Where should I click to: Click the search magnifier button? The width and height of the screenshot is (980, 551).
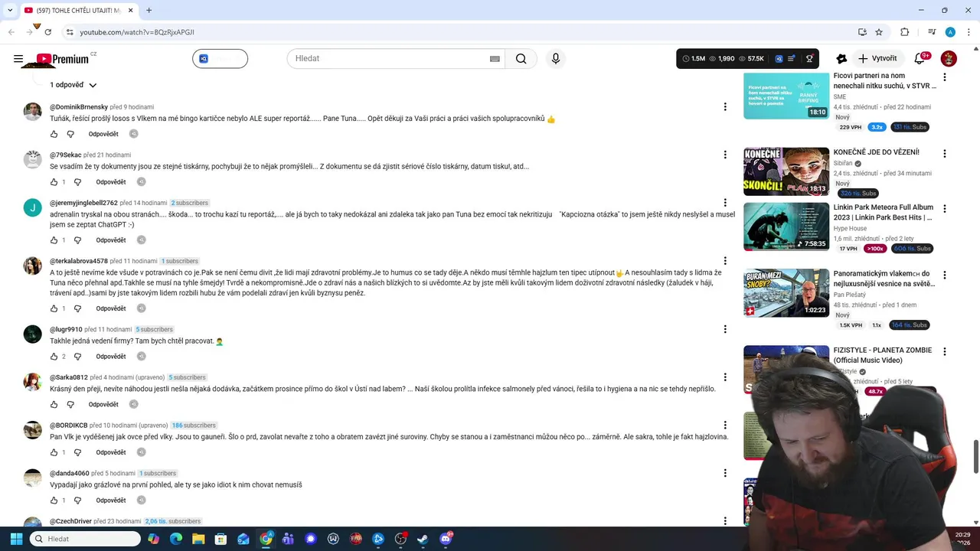[x=521, y=59]
